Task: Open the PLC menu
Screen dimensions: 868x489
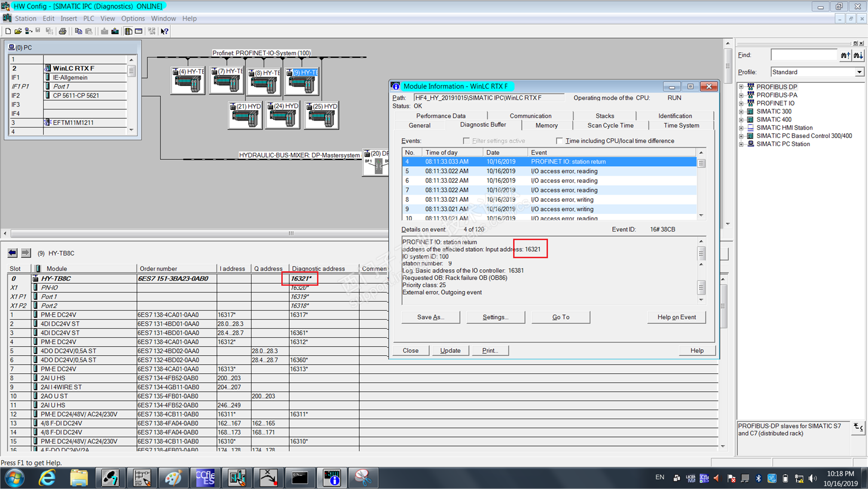Action: point(89,19)
